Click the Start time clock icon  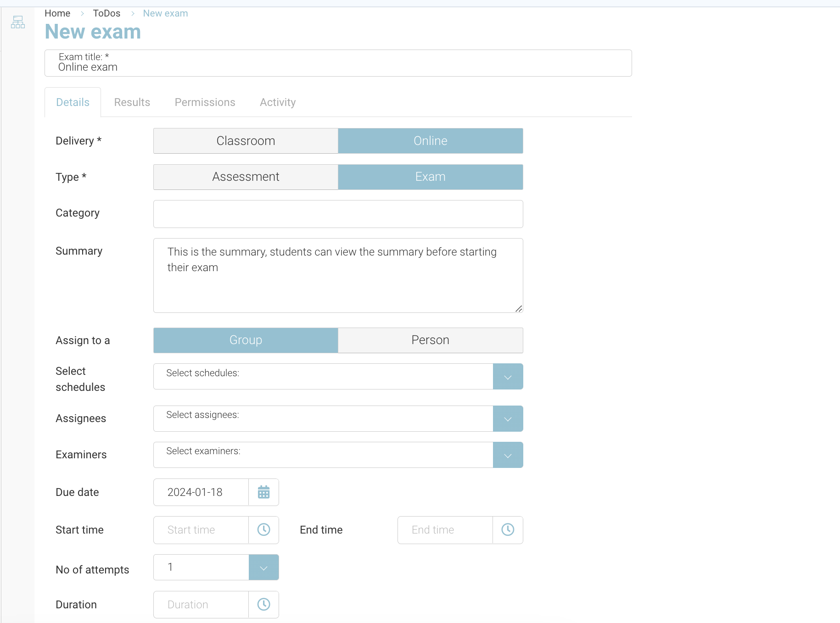pyautogui.click(x=263, y=530)
